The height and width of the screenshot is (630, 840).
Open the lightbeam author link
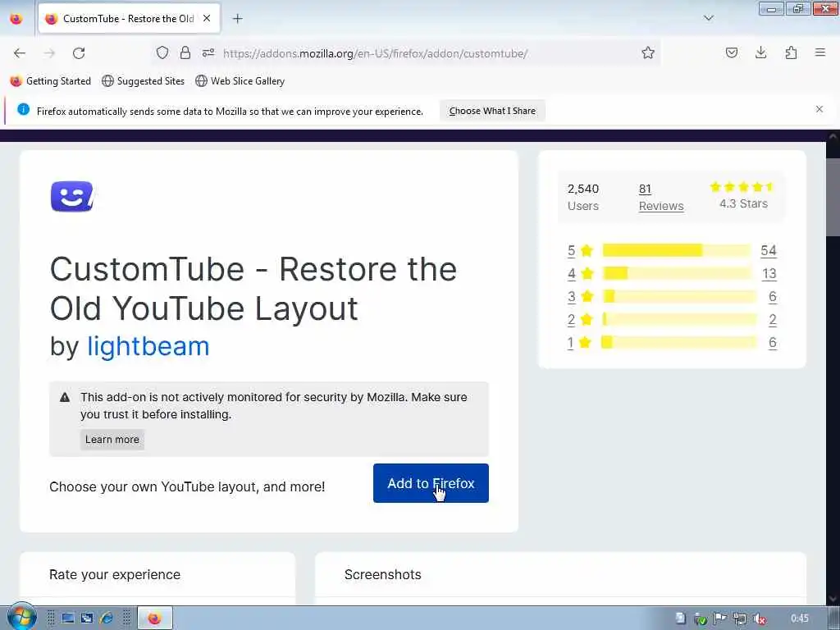tap(148, 347)
